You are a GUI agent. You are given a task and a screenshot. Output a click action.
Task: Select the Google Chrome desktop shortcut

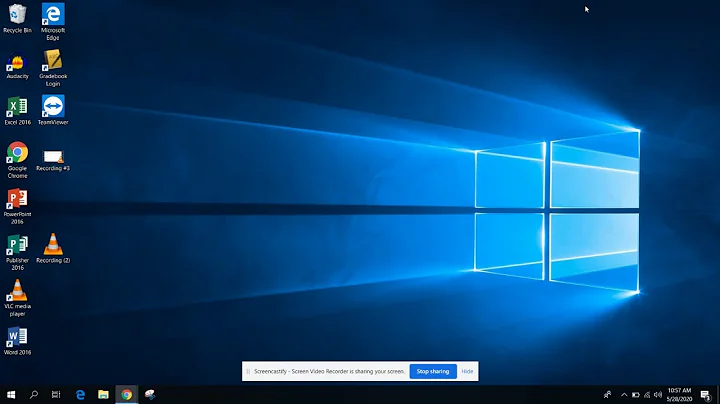(x=17, y=160)
